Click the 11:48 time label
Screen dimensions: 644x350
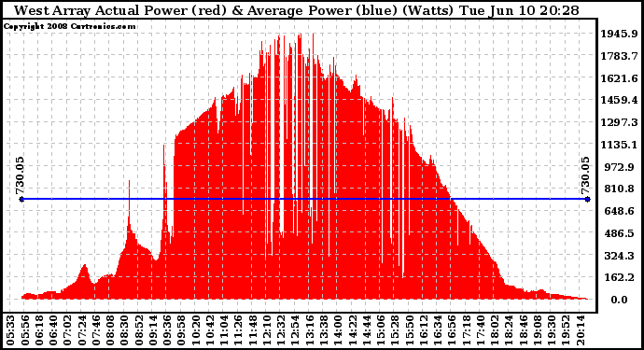[252, 330]
